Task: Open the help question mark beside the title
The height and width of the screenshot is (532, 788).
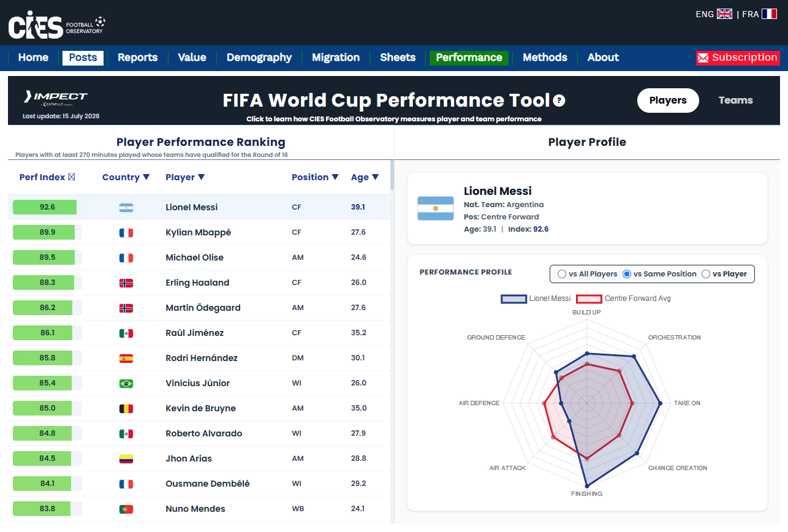Action: 559,101
